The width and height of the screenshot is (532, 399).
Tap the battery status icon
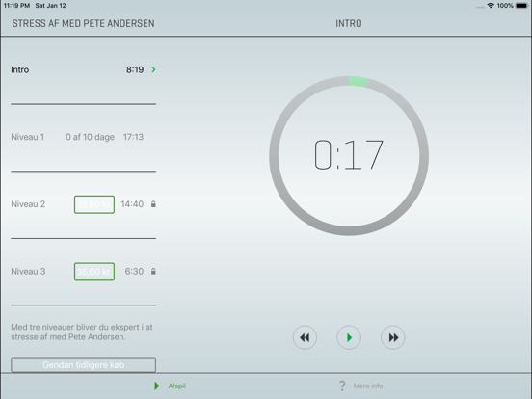[521, 6]
